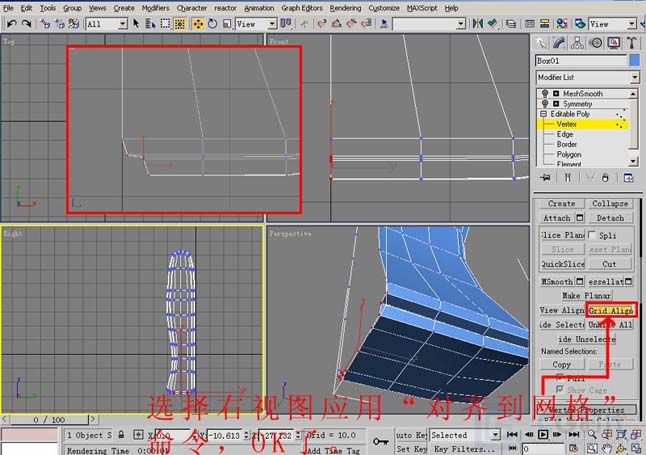Click the 0 / 100 time slider
Image resolution: width=646 pixels, height=455 pixels.
pyautogui.click(x=49, y=420)
